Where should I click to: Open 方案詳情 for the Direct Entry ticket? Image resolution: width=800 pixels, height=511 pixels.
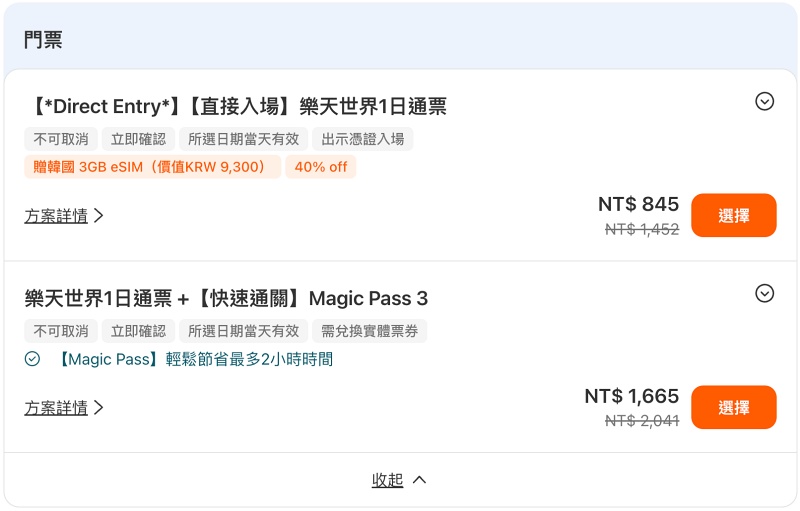click(x=56, y=216)
